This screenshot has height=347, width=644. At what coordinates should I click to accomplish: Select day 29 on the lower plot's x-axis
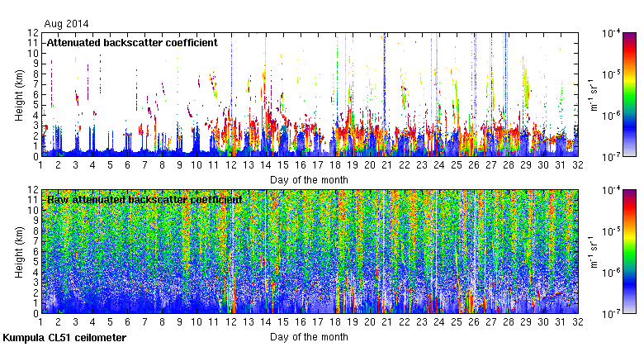525,323
